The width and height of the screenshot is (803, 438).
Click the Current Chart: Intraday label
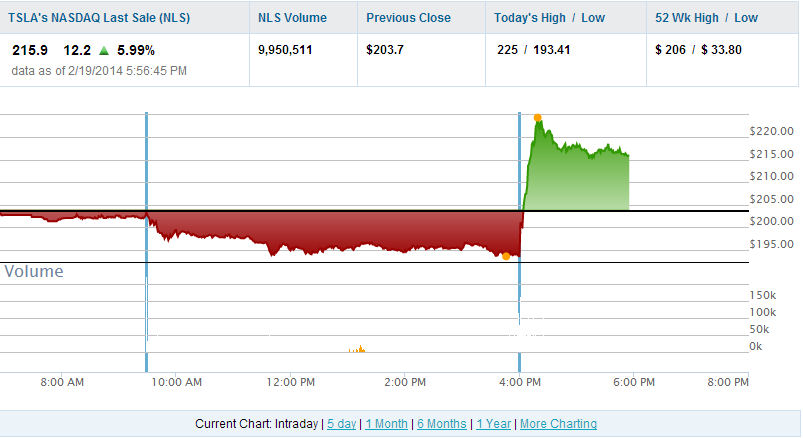tap(257, 424)
